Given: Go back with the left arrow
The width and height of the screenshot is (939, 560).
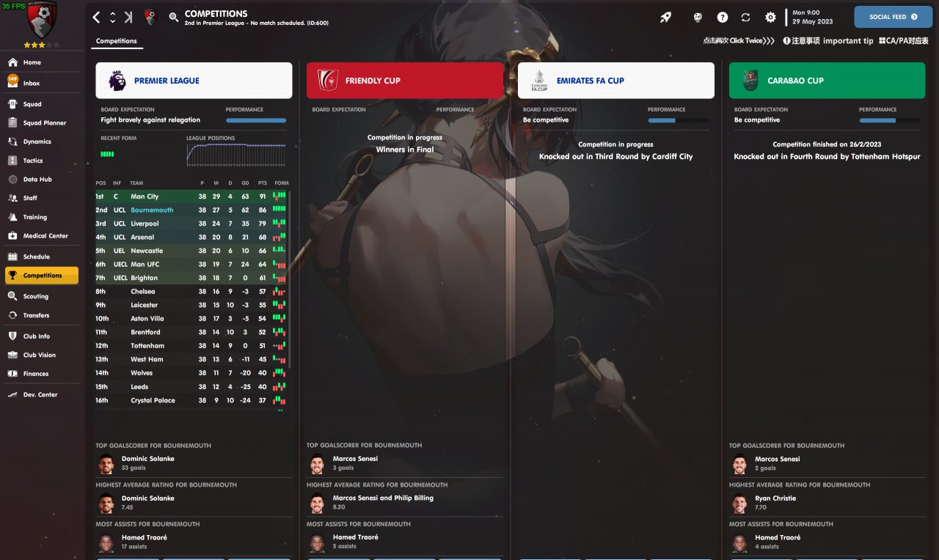Looking at the screenshot, I should (x=97, y=17).
